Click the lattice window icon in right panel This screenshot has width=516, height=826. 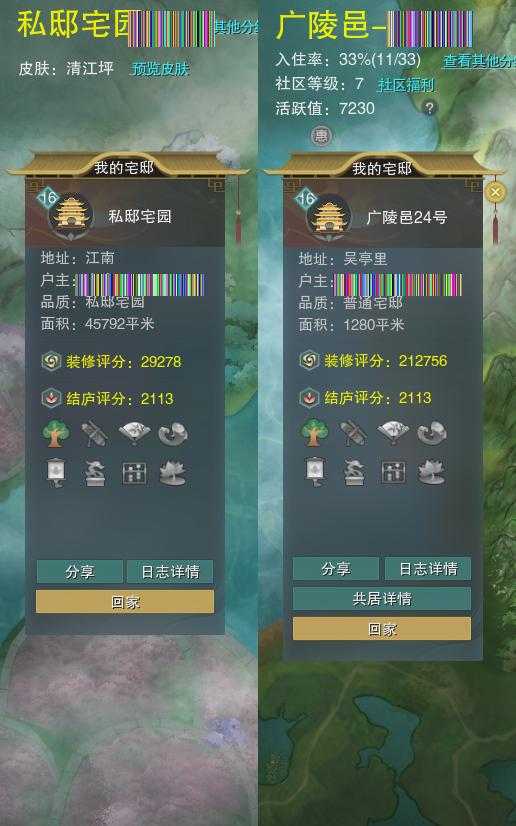tap(393, 472)
